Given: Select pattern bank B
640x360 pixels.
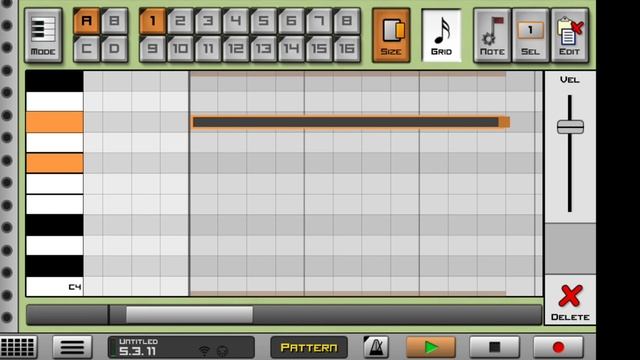Looking at the screenshot, I should point(114,21).
